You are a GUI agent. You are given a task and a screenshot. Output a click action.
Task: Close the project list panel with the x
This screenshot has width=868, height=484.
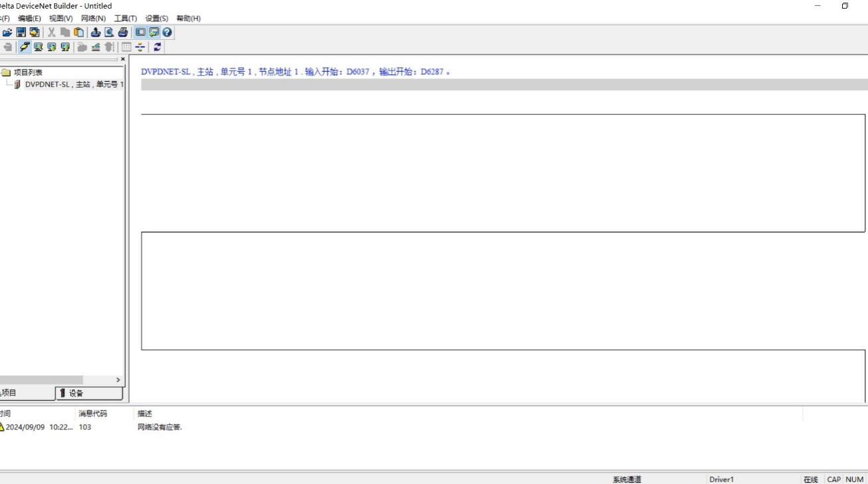pos(123,59)
